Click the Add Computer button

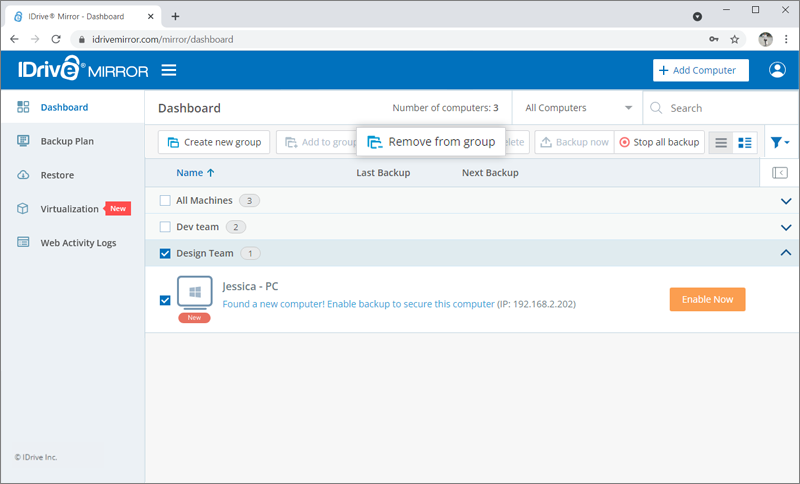(700, 70)
